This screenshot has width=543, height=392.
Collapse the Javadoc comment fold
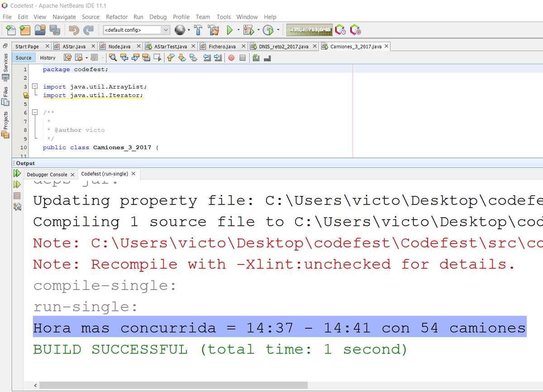[35, 113]
